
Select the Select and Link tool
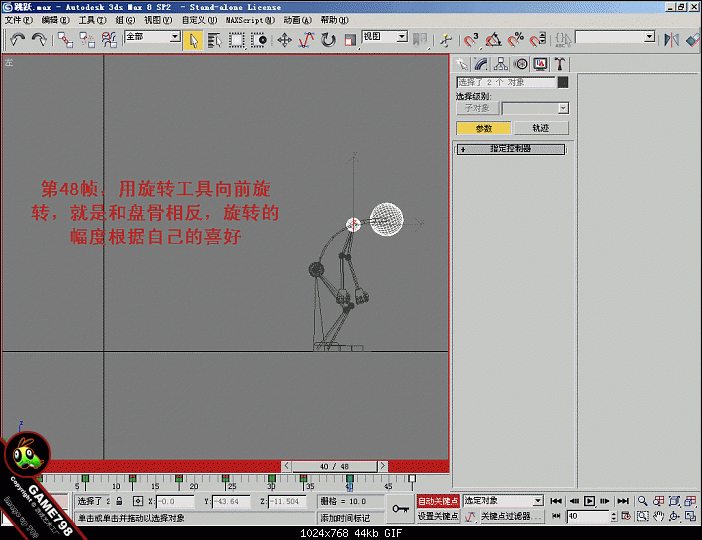tap(65, 40)
